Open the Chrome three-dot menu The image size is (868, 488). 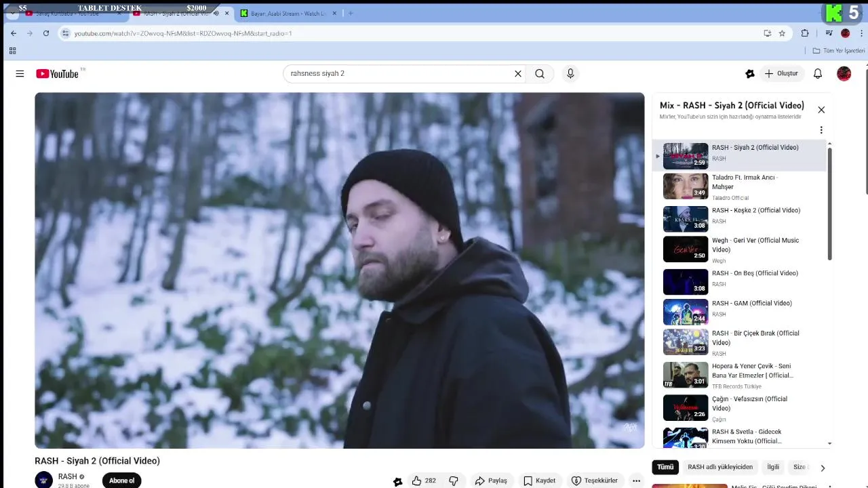861,33
